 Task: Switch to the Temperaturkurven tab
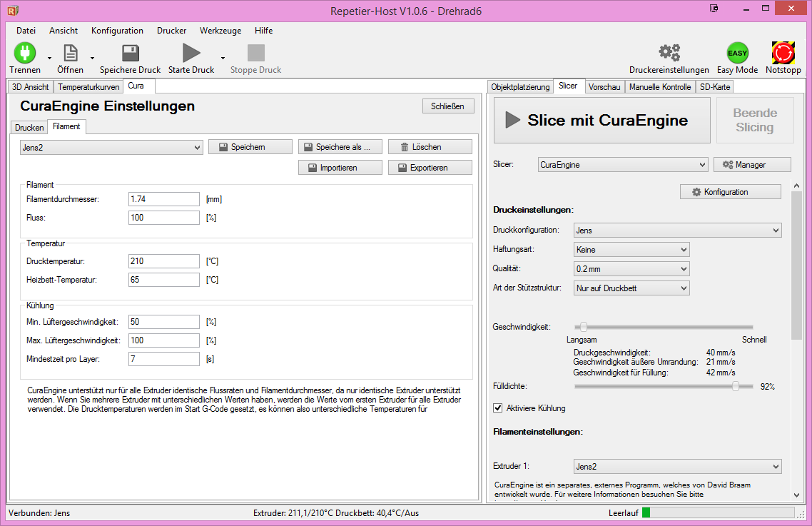tap(88, 86)
